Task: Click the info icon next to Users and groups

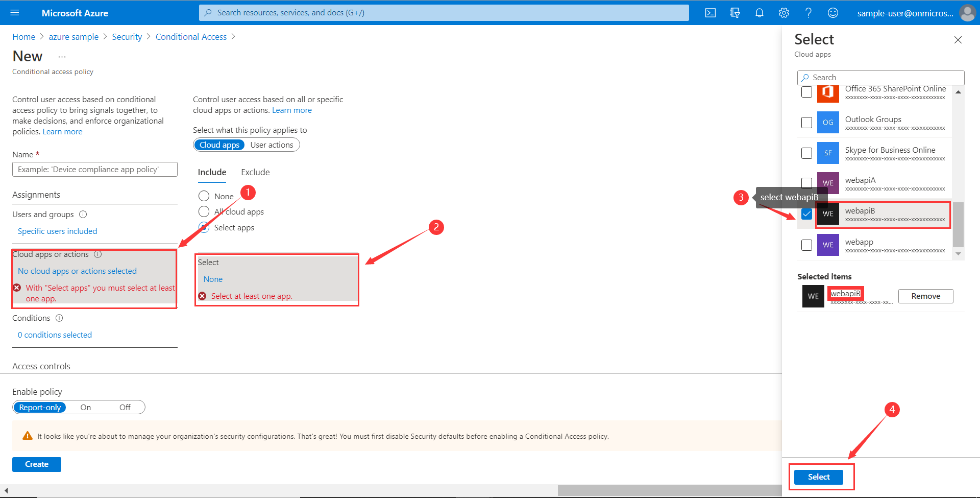Action: coord(83,215)
